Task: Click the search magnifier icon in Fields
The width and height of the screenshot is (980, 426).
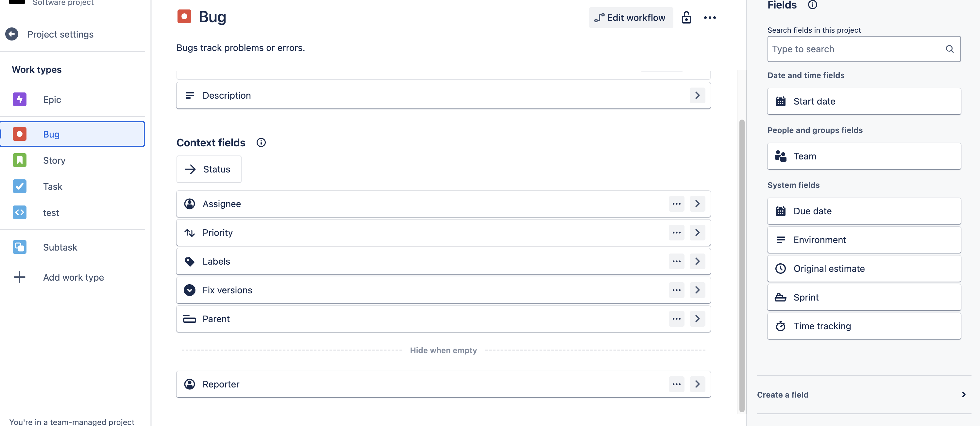Action: (x=950, y=49)
